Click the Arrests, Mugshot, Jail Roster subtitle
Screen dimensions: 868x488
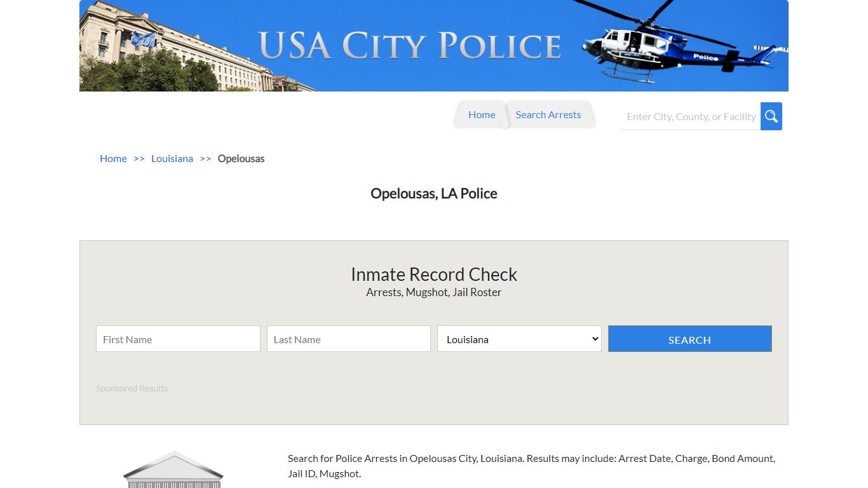434,292
